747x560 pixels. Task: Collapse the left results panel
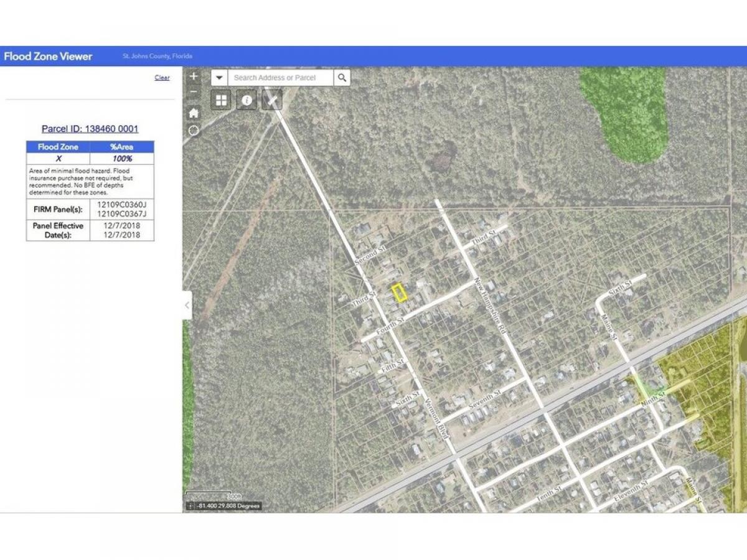(187, 305)
